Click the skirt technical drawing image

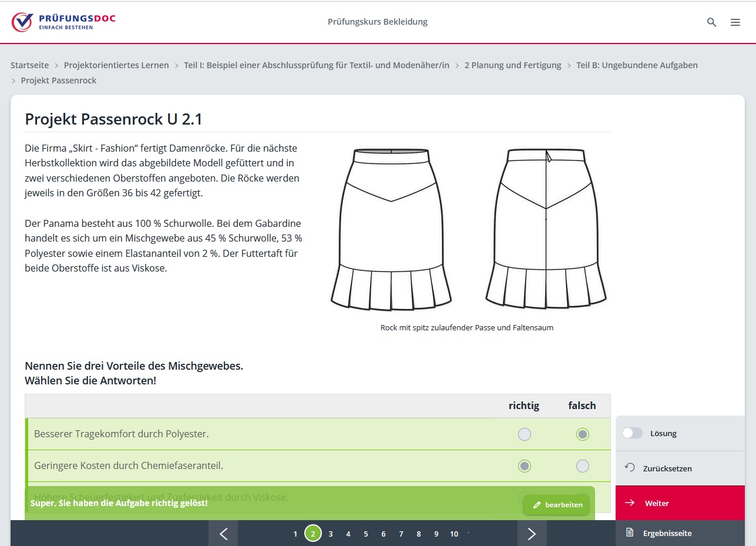tap(468, 229)
